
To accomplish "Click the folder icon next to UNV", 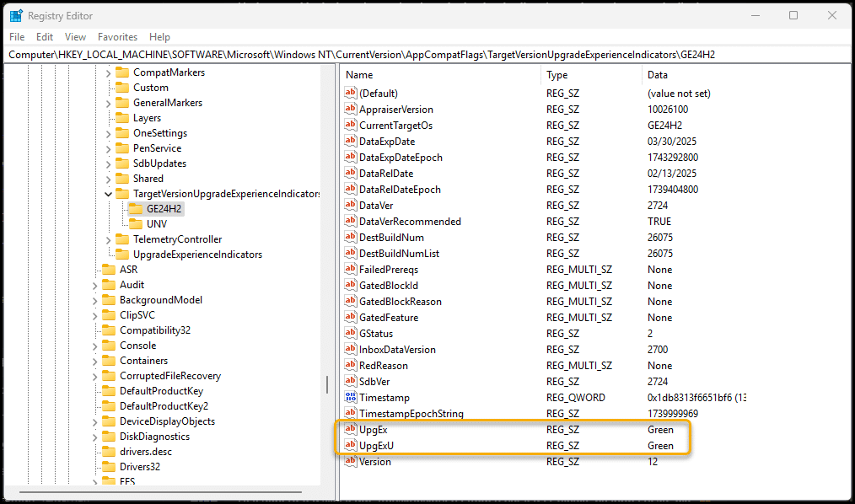I will pos(135,224).
